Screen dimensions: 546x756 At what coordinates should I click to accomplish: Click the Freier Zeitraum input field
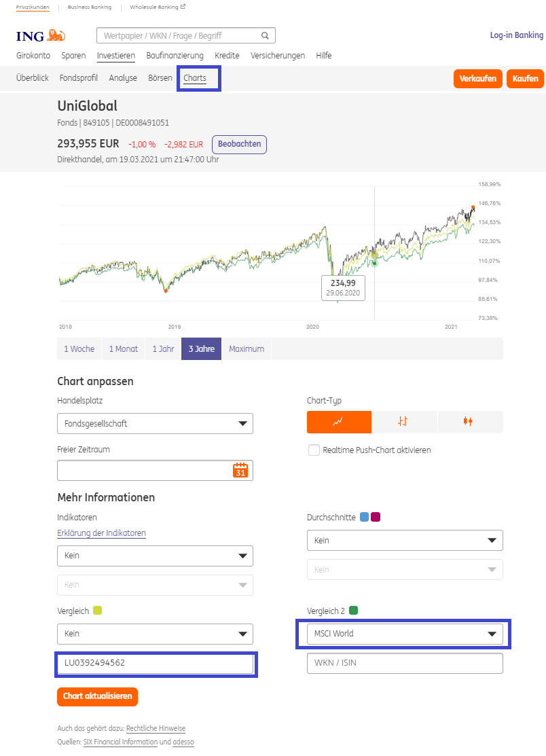144,471
